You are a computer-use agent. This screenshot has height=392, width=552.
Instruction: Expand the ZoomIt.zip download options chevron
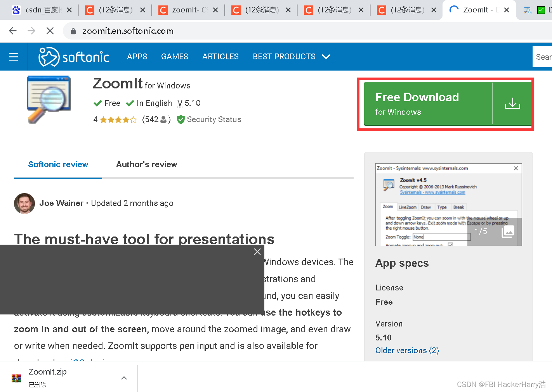(124, 377)
